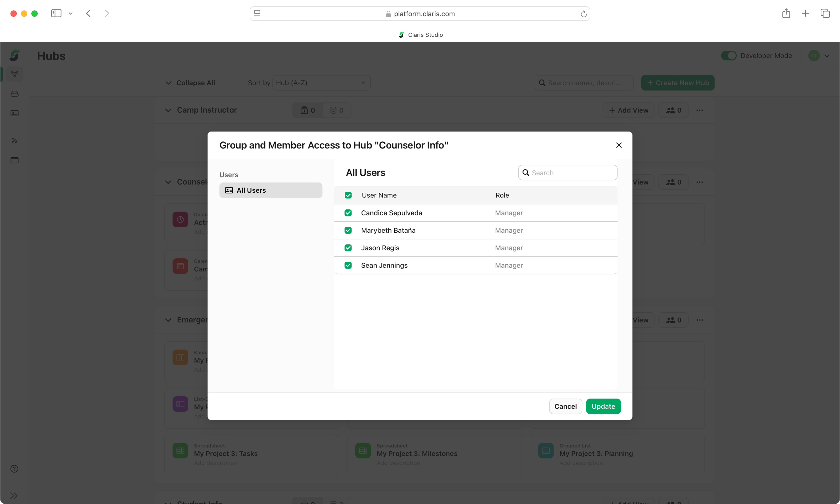Click the Safari share icon
The height and width of the screenshot is (504, 840).
[786, 14]
